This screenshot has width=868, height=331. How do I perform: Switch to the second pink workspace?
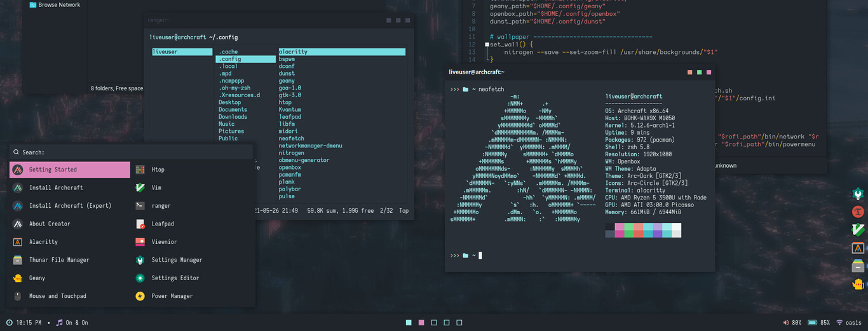click(421, 323)
